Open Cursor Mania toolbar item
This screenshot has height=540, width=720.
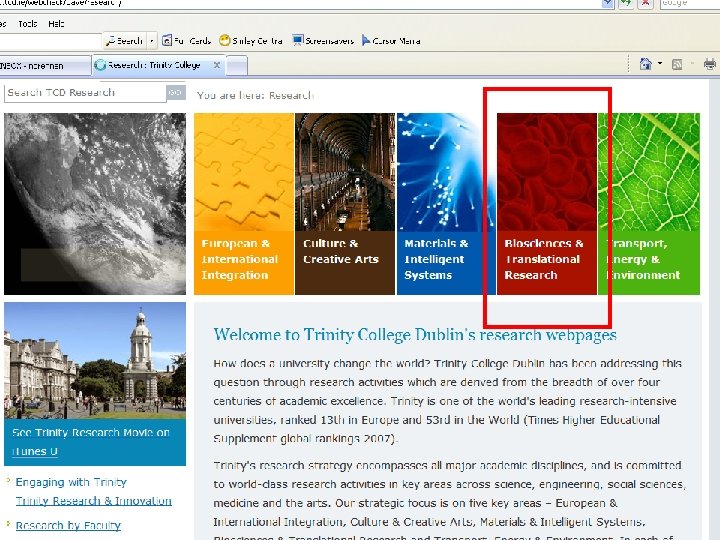(x=391, y=41)
